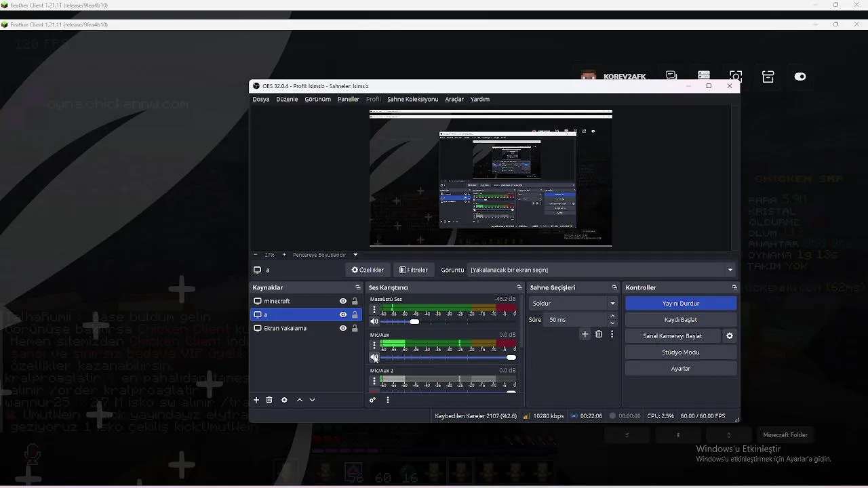Open Masaüstü Ses three-dot options
868x488 pixels.
coord(374,310)
